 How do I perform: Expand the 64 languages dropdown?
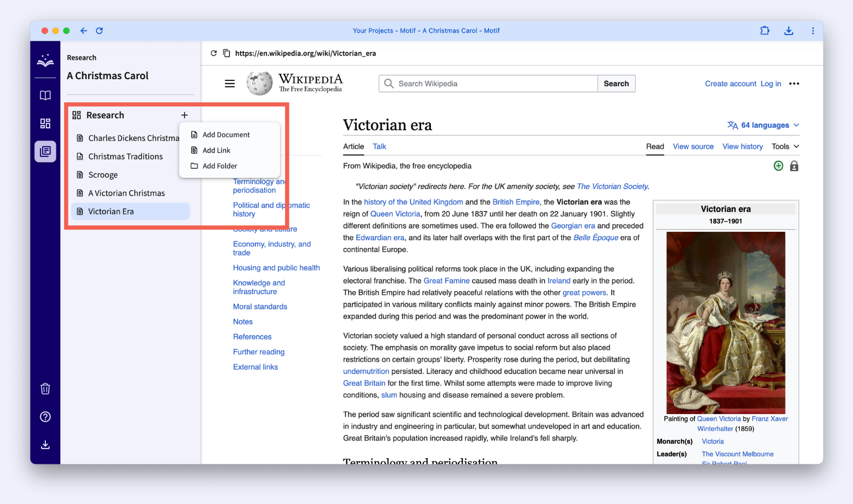763,125
